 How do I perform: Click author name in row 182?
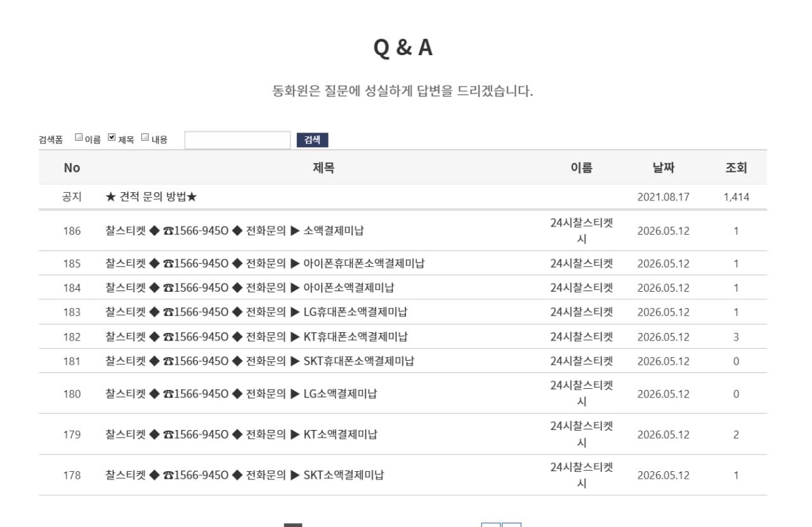pyautogui.click(x=582, y=337)
